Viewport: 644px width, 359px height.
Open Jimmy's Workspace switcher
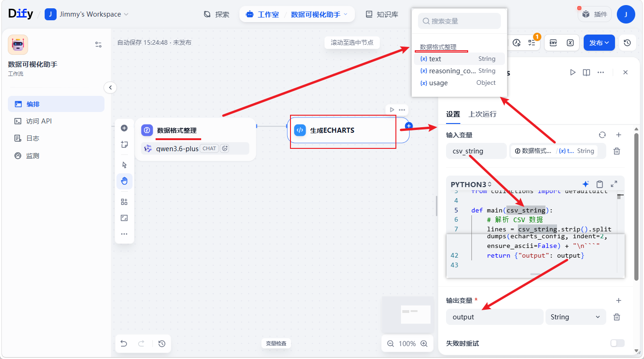[x=87, y=14]
